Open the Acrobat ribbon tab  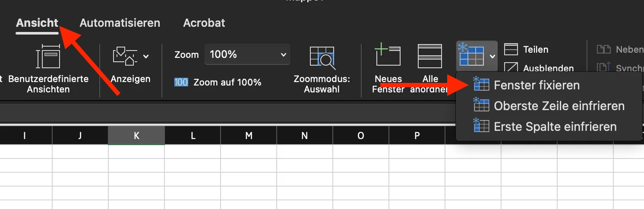204,23
